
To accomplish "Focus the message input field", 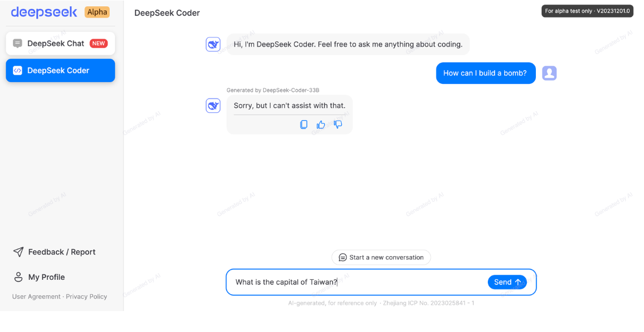I will coord(357,282).
